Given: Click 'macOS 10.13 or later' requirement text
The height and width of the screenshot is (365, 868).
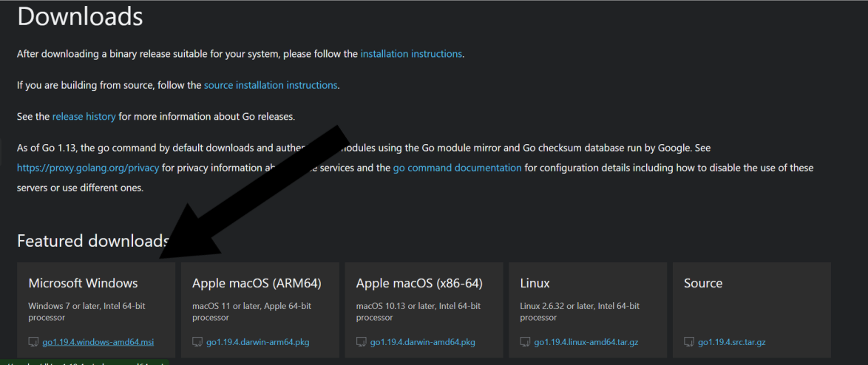Looking at the screenshot, I should 418,311.
